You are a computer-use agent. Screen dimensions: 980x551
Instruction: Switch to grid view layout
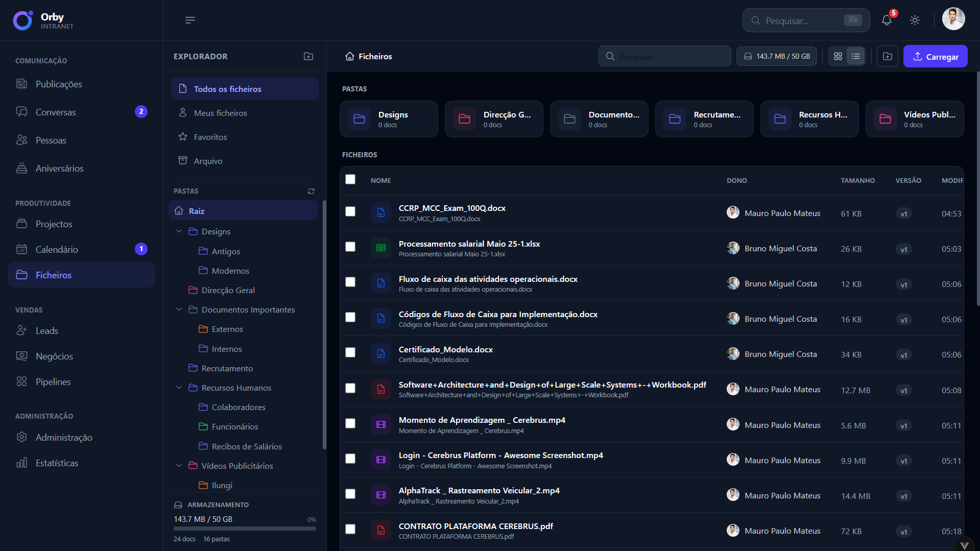[838, 56]
